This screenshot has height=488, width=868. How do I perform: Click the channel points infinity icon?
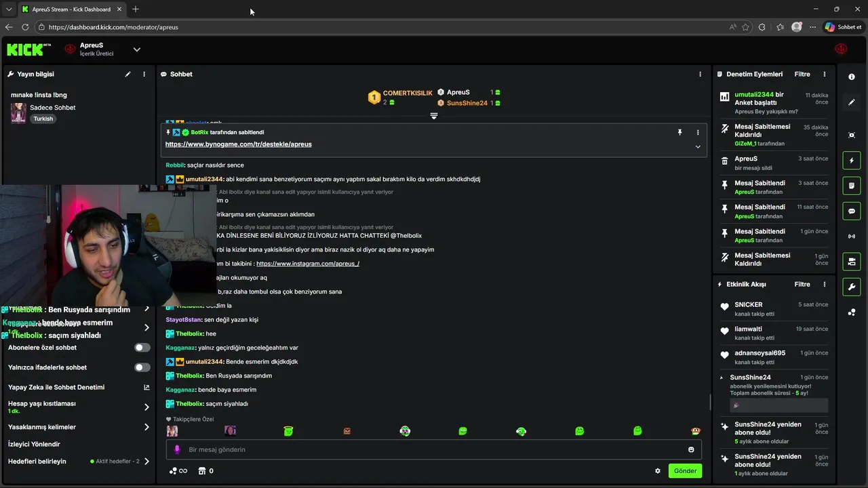click(x=178, y=471)
